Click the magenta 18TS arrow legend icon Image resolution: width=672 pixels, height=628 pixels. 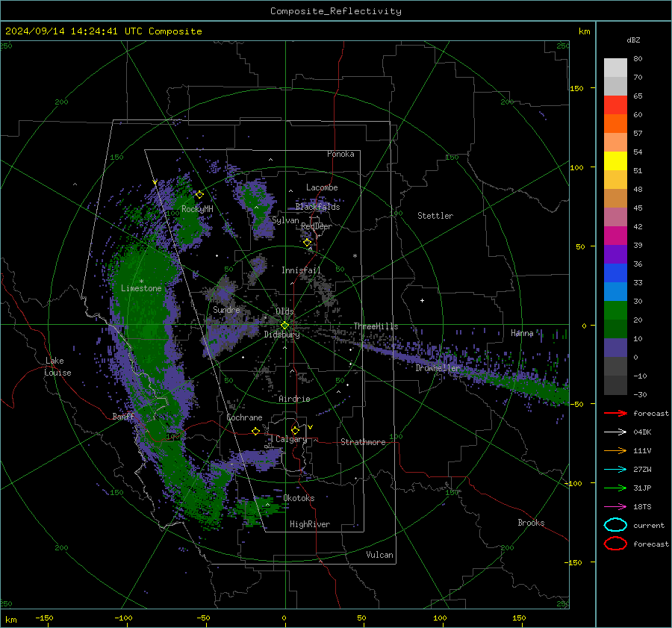coord(615,507)
